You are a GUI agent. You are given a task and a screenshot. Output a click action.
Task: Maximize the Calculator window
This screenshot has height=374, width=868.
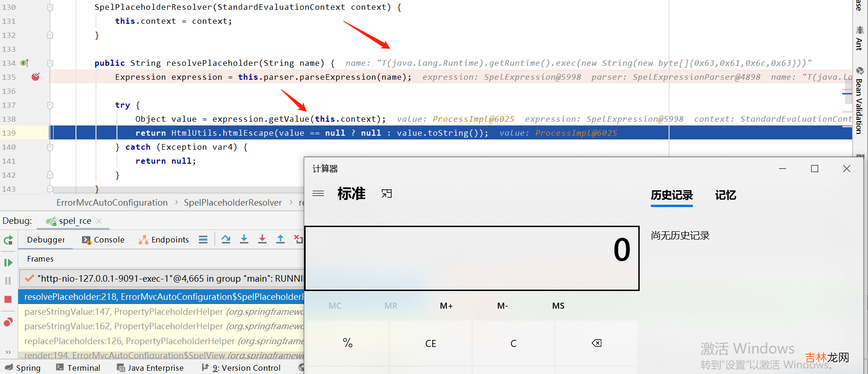point(814,168)
